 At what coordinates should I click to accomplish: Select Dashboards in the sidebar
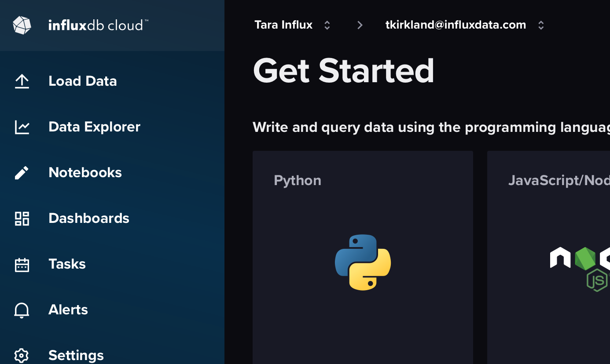(x=89, y=218)
